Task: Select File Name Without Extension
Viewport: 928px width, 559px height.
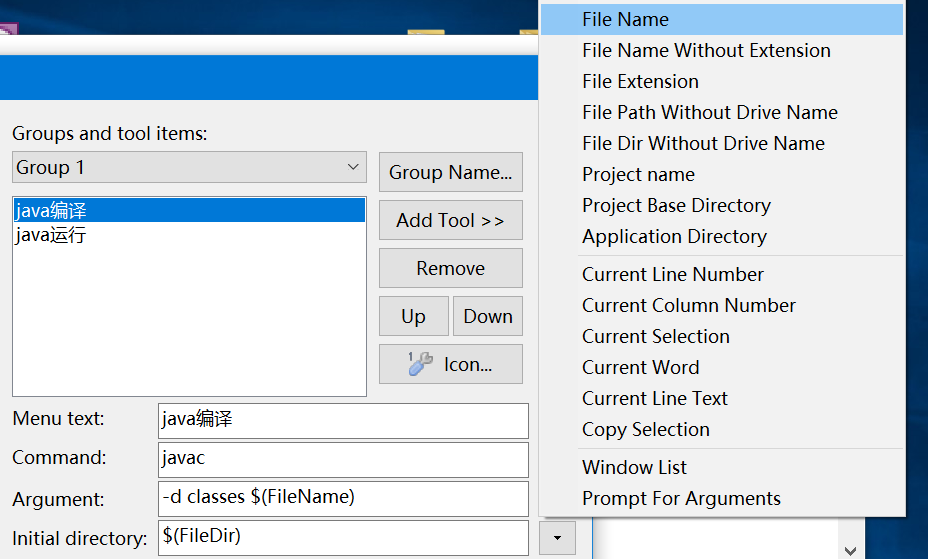Action: coord(706,50)
